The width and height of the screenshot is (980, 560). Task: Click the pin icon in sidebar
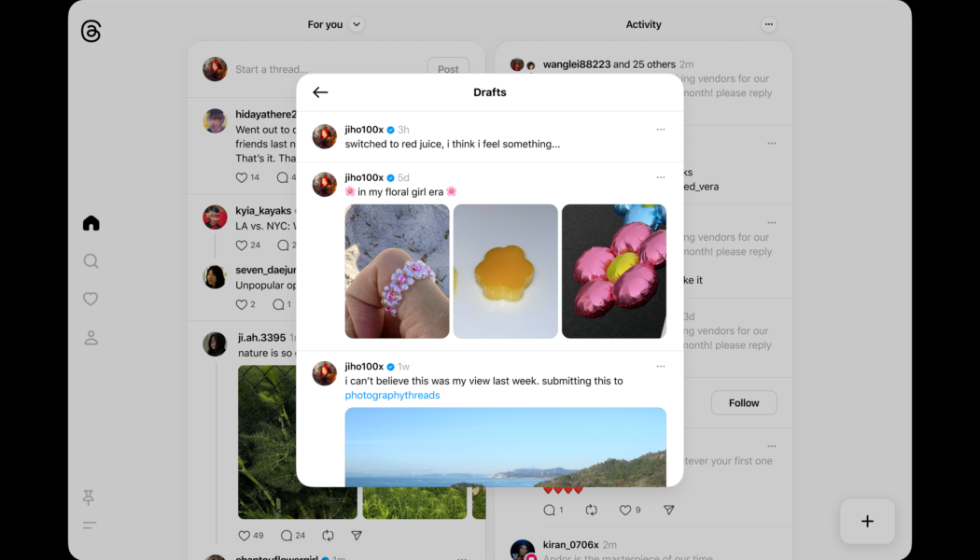click(x=90, y=497)
